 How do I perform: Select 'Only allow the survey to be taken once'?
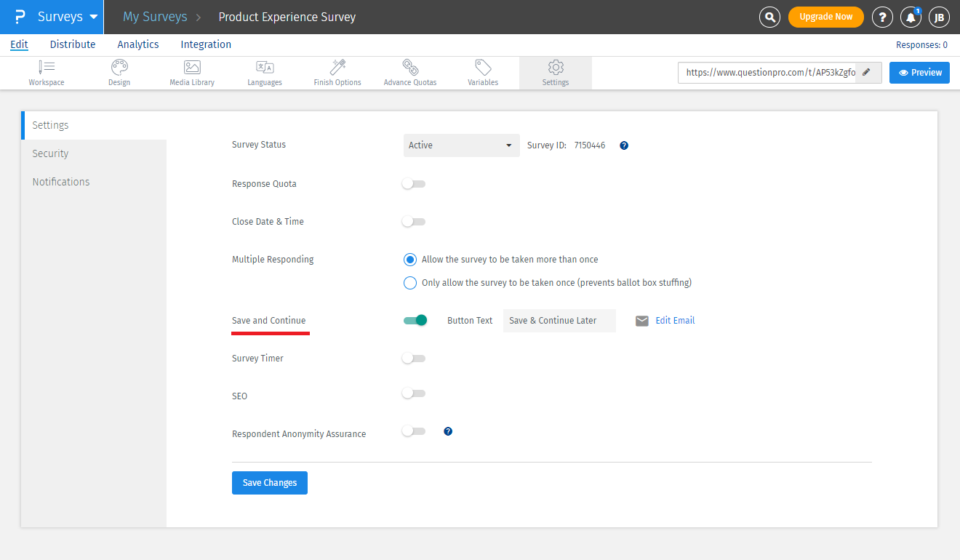pyautogui.click(x=409, y=282)
